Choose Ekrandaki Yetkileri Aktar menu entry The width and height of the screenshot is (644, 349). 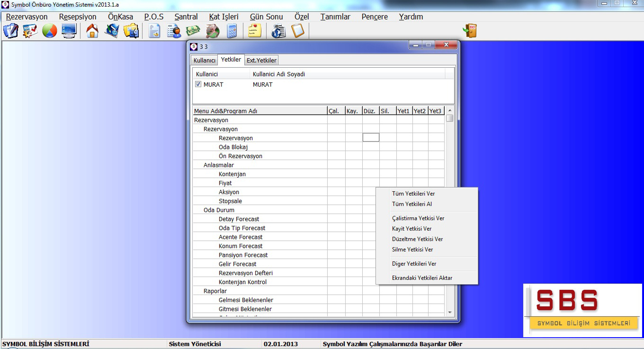[x=427, y=278]
